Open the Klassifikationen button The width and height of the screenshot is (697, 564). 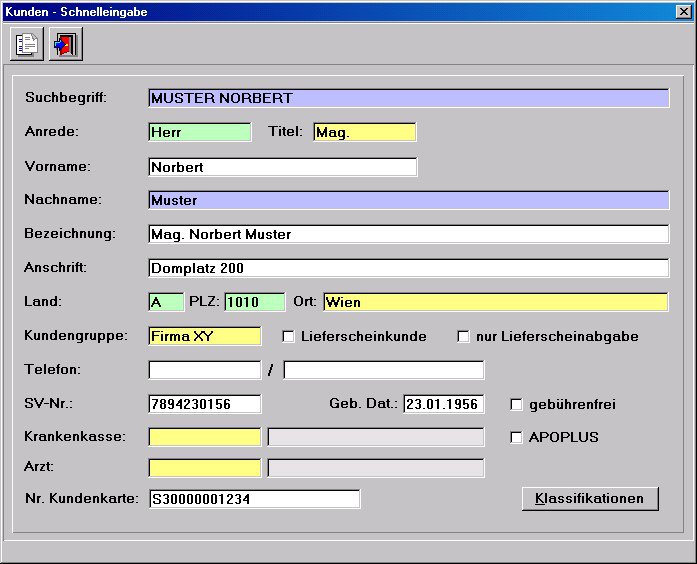coord(590,499)
